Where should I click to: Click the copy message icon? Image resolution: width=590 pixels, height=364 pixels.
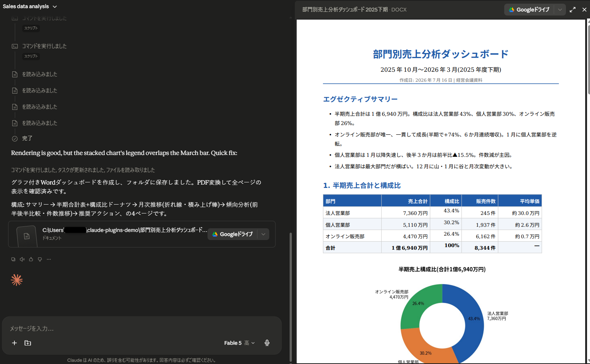(x=13, y=259)
